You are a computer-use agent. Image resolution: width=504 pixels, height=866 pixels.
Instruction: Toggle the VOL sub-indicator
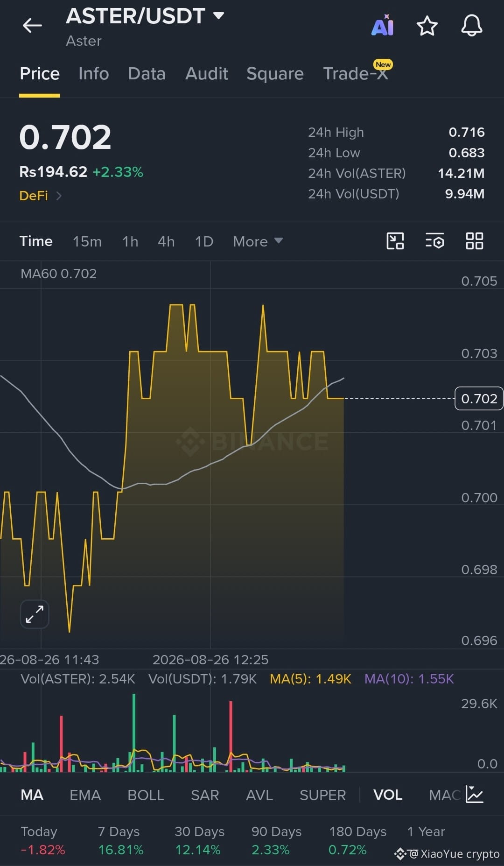click(388, 795)
